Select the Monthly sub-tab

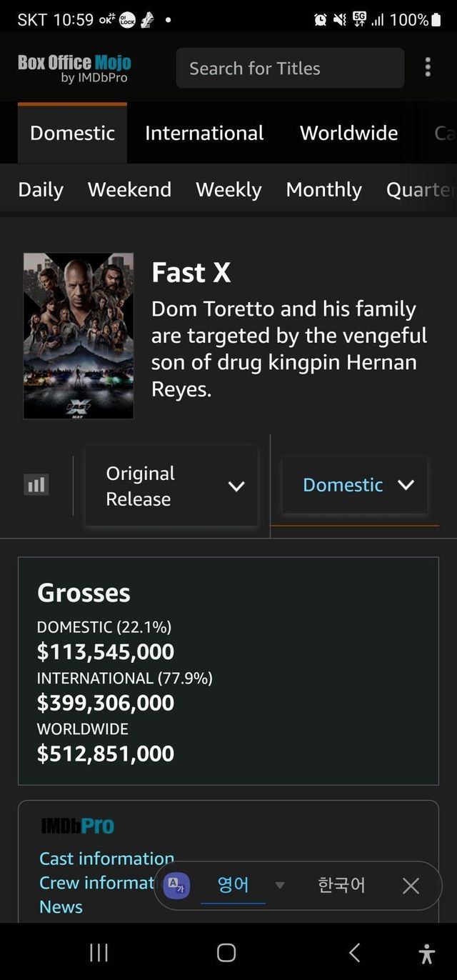point(323,189)
